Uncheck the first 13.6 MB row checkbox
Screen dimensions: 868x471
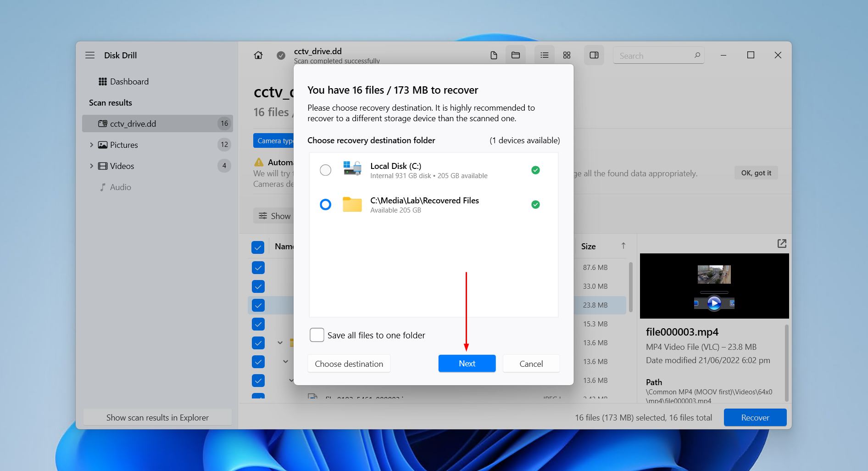[x=258, y=343]
